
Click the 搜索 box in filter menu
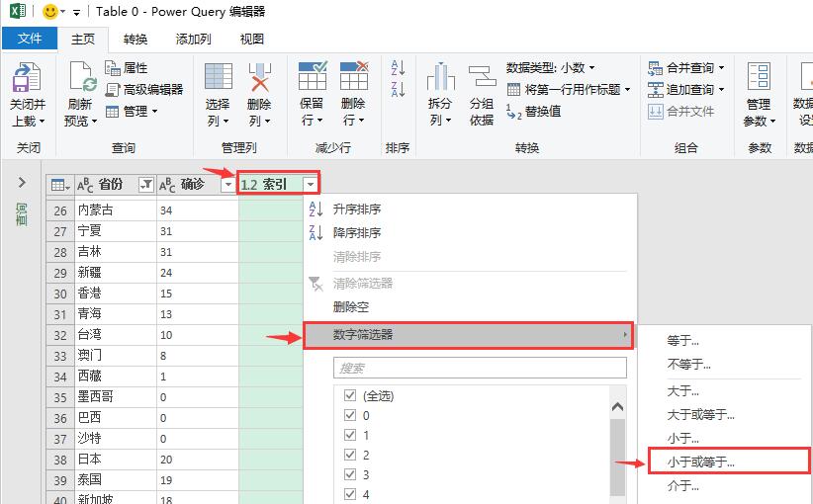coord(480,368)
